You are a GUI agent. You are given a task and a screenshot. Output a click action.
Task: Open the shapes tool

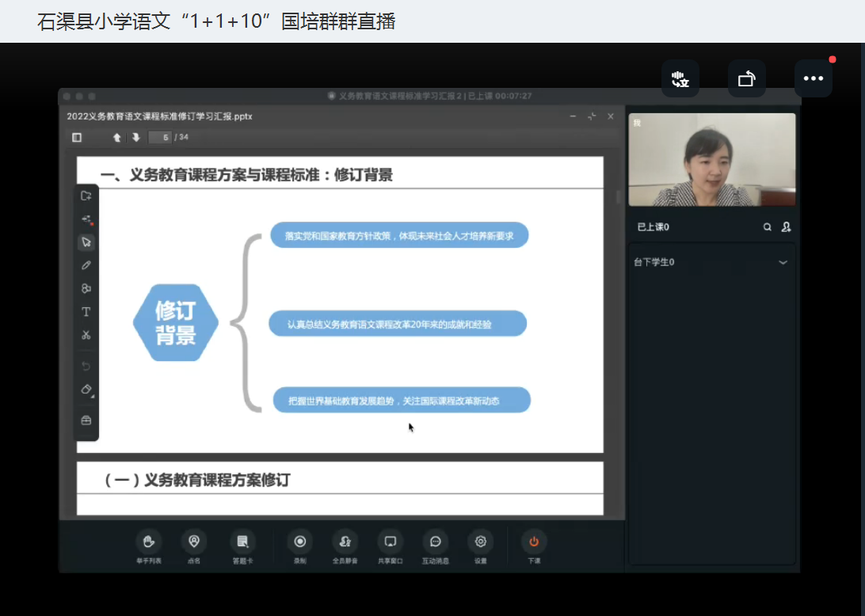[86, 288]
